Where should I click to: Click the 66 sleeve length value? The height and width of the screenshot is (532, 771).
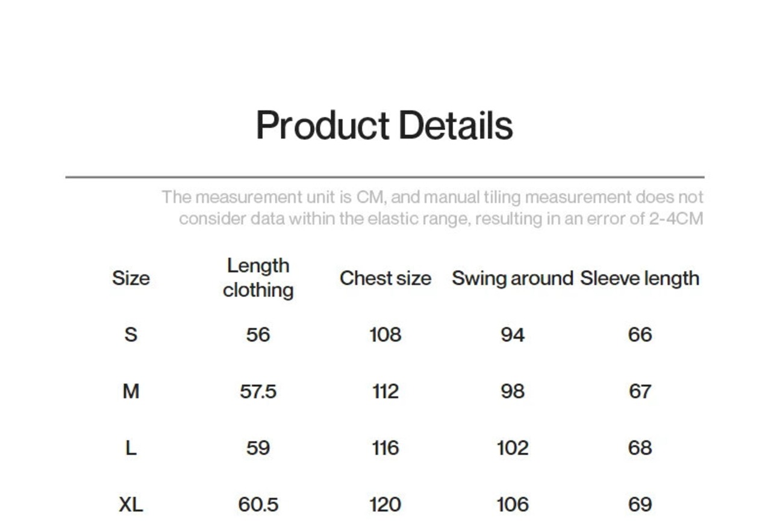point(640,334)
